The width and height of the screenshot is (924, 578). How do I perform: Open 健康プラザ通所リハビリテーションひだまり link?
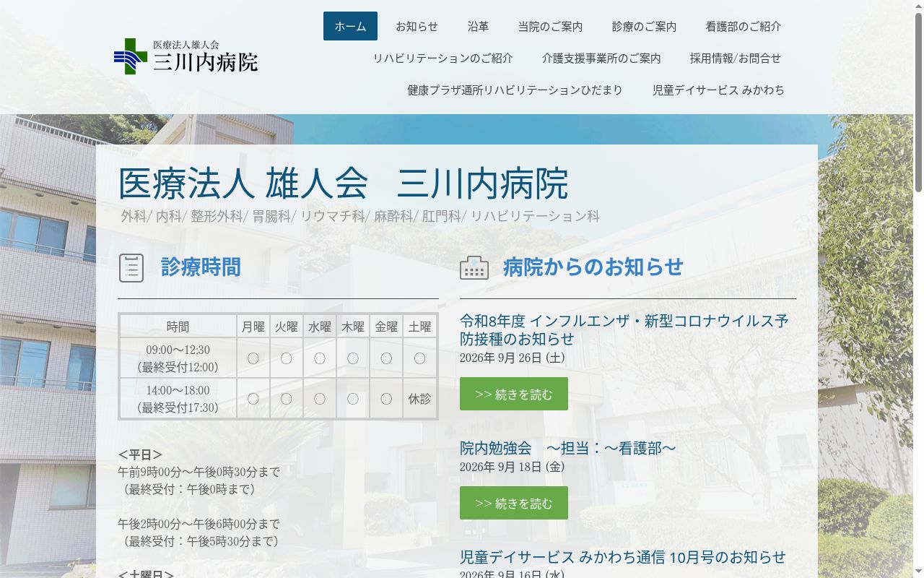coord(515,90)
